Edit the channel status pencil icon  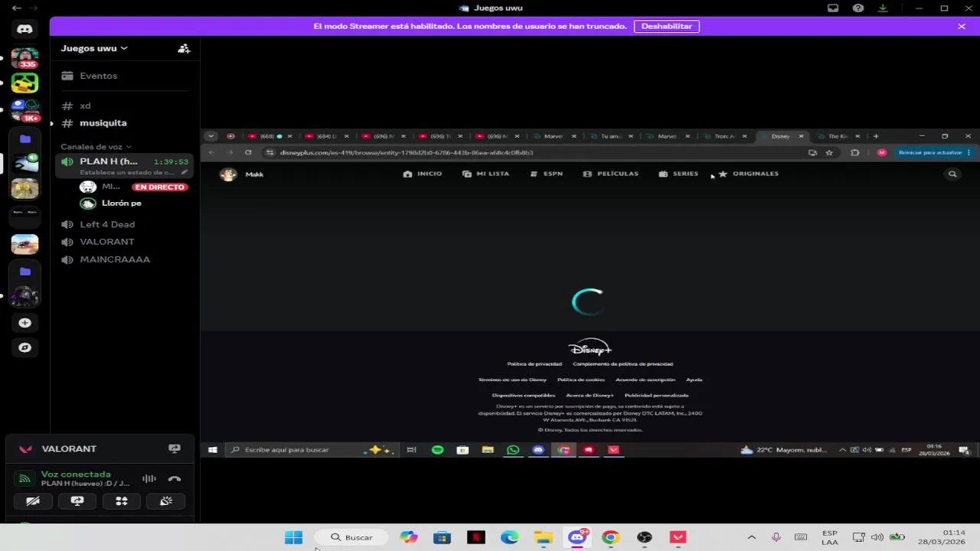[184, 172]
